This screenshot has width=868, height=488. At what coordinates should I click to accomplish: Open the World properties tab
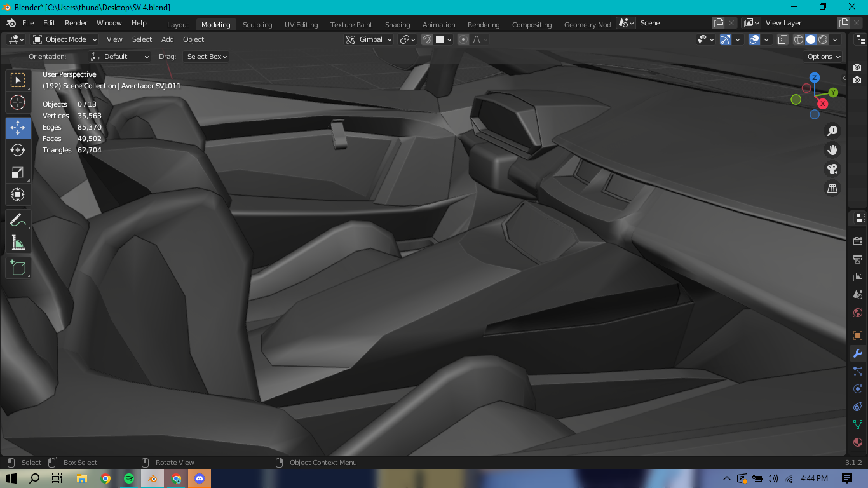[x=858, y=313]
